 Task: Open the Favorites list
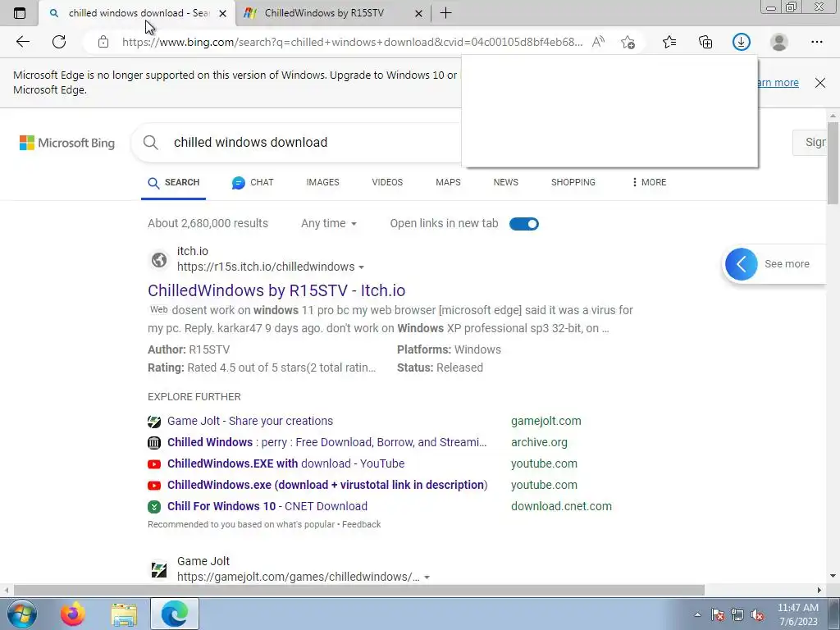click(x=669, y=42)
